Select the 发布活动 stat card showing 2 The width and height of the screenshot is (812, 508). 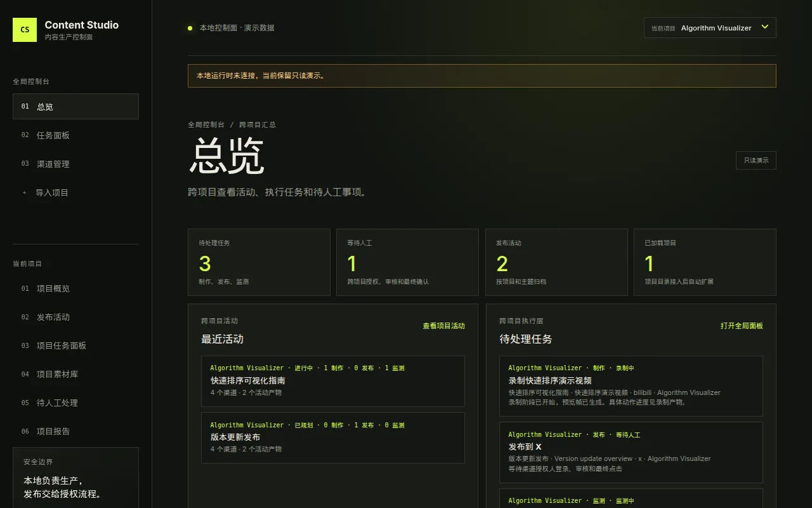pyautogui.click(x=556, y=262)
